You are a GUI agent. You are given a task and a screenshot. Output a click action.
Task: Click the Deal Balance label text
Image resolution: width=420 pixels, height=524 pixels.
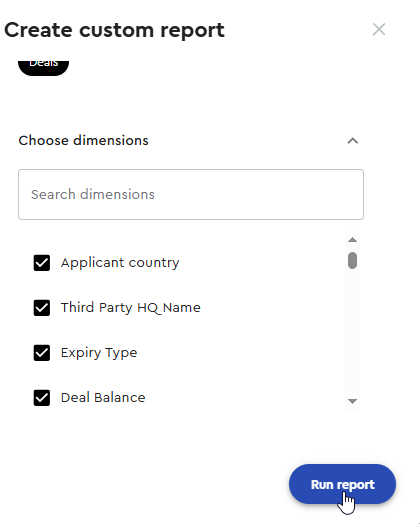point(103,398)
